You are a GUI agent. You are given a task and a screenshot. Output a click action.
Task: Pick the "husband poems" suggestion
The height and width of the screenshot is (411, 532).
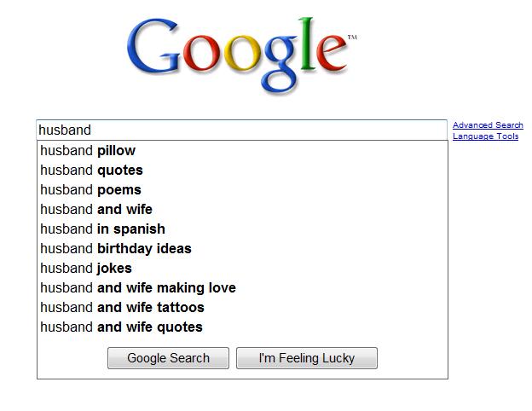[x=90, y=190]
